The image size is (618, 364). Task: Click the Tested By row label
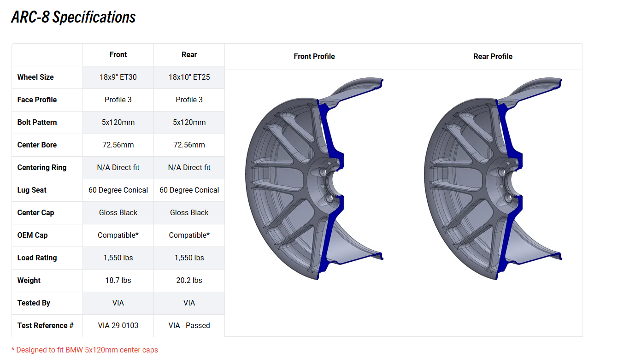pyautogui.click(x=34, y=303)
